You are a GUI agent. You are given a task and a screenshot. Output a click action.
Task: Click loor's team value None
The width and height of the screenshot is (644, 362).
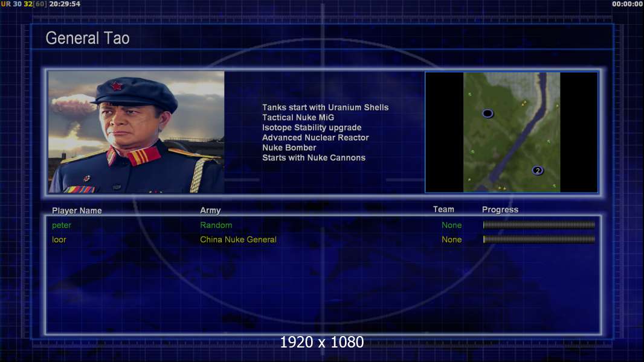451,240
